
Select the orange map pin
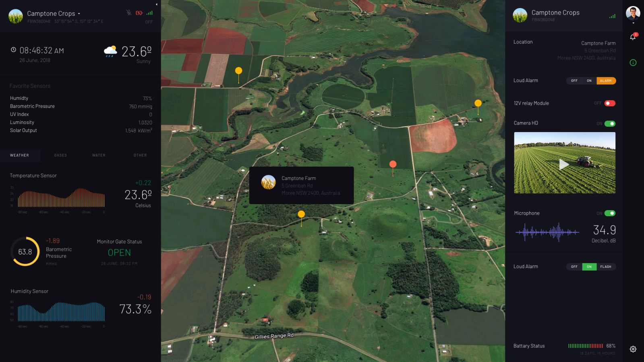(393, 164)
